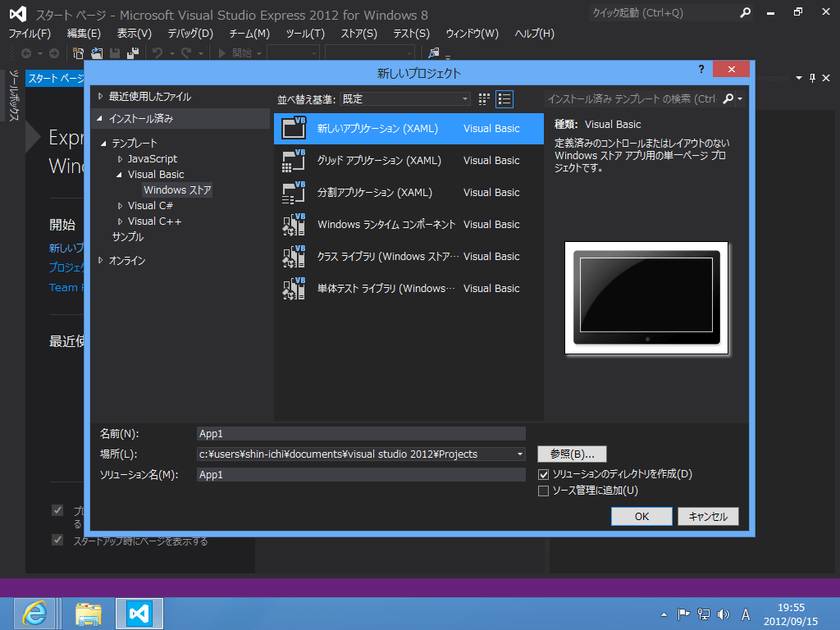The height and width of the screenshot is (630, 840).
Task: Expand the Visual C++ tree node
Action: [x=120, y=221]
